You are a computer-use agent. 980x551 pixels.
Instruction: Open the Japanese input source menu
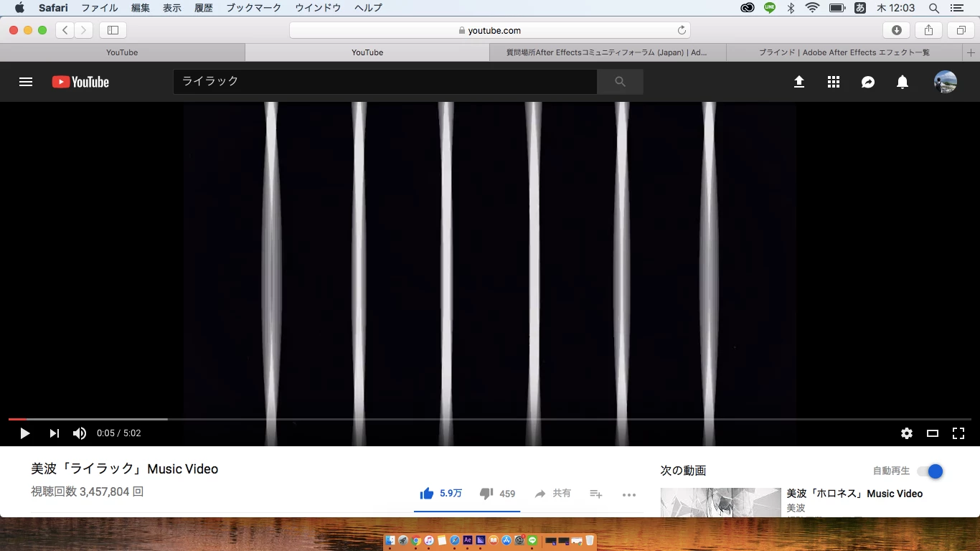[860, 8]
